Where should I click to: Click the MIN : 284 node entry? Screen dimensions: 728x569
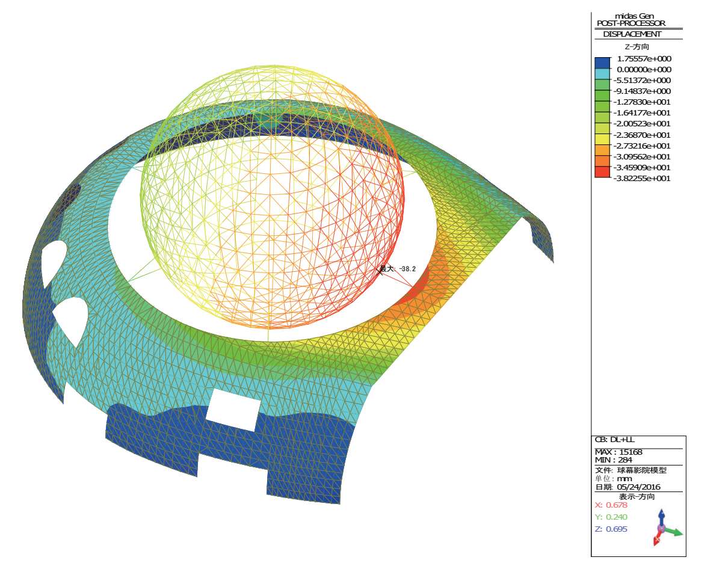point(613,460)
